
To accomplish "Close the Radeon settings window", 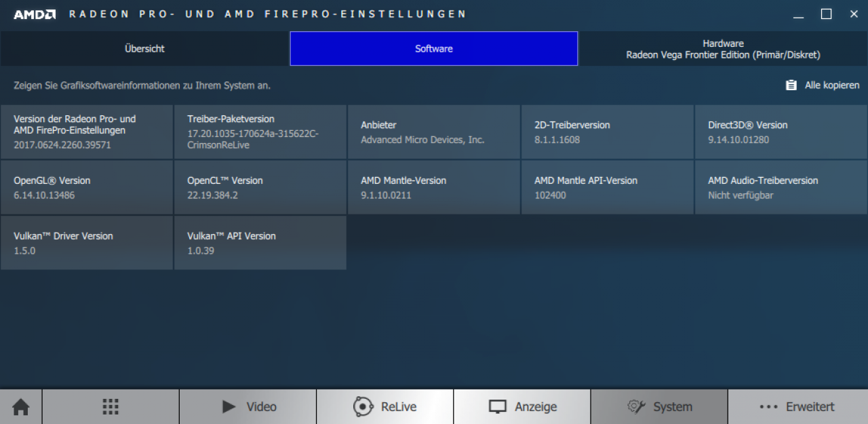I will [x=853, y=14].
